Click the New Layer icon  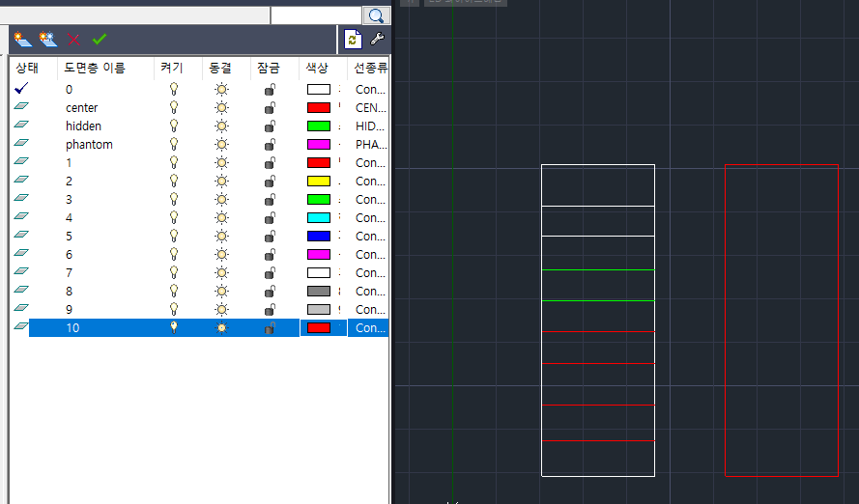coord(22,40)
